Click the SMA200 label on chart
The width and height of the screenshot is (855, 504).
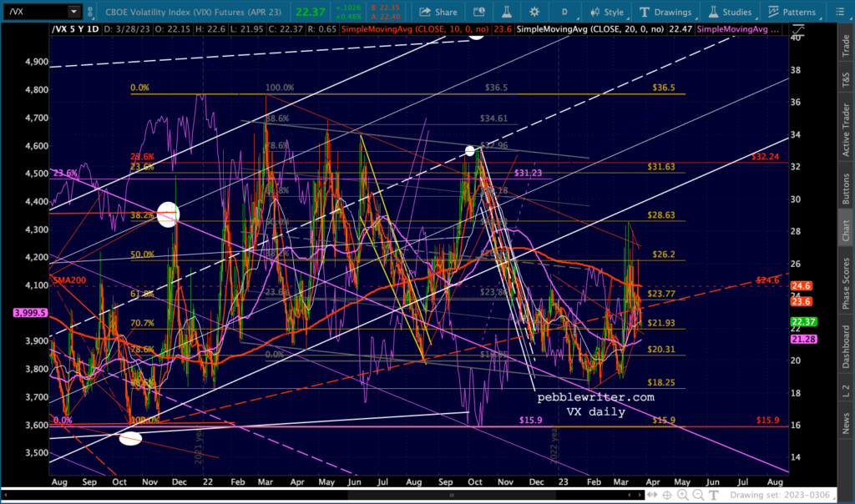click(x=69, y=280)
